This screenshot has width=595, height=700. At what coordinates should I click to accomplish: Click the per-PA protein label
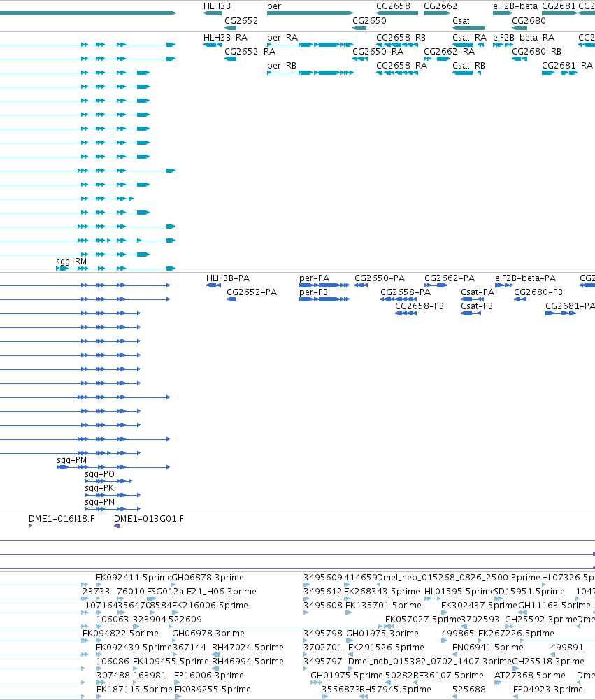pyautogui.click(x=314, y=278)
